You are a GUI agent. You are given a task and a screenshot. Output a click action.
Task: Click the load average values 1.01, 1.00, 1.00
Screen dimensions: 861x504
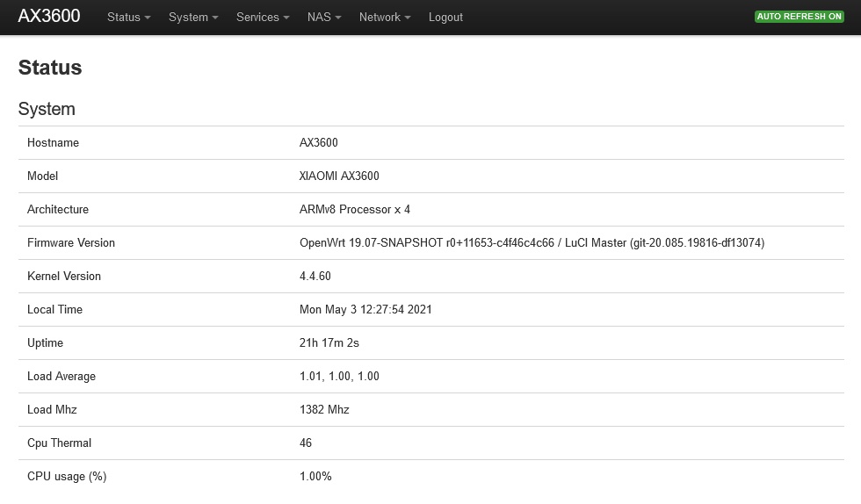point(339,377)
